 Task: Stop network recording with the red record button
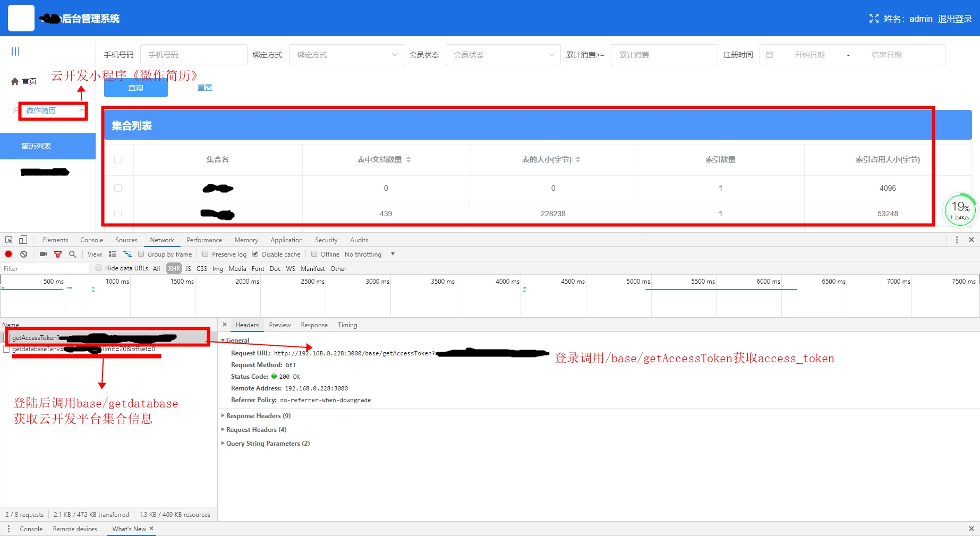(8, 254)
